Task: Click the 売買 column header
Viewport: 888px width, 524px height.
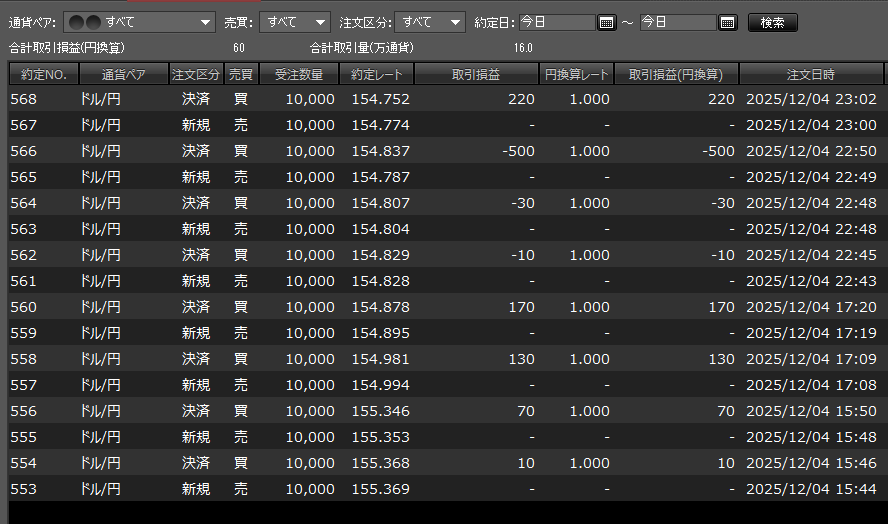Action: [240, 74]
